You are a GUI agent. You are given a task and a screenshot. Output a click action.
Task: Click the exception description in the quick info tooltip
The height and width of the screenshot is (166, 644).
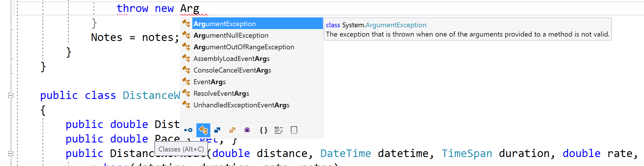pyautogui.click(x=468, y=34)
